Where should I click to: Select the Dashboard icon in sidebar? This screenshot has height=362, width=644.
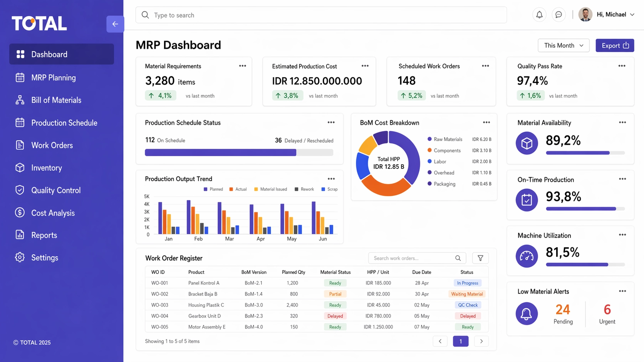pos(20,54)
